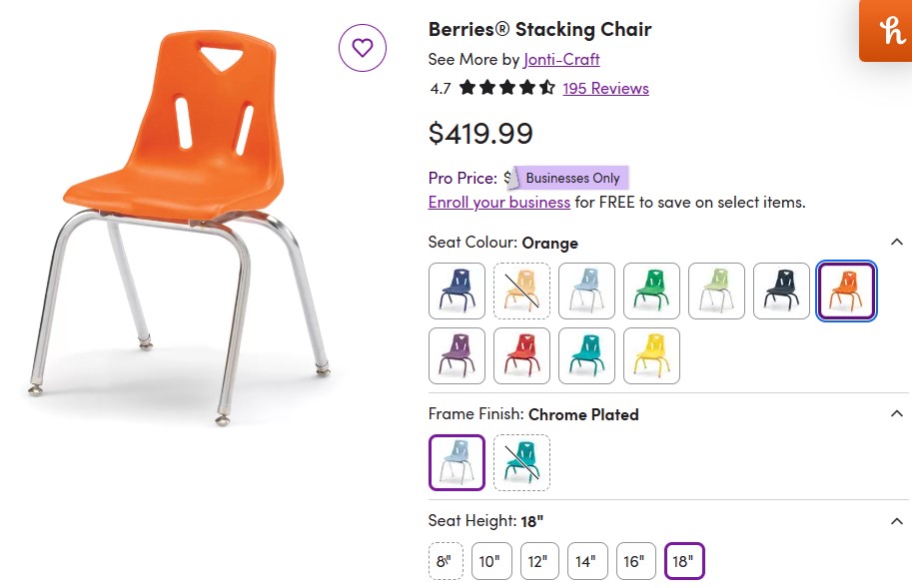Choose the red seat chair swatch
This screenshot has width=912, height=588.
click(521, 355)
